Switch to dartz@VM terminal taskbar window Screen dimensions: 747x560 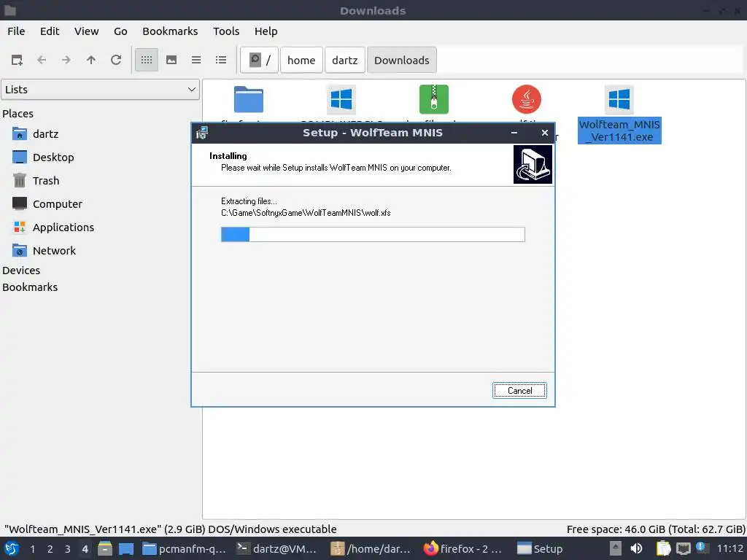click(277, 548)
